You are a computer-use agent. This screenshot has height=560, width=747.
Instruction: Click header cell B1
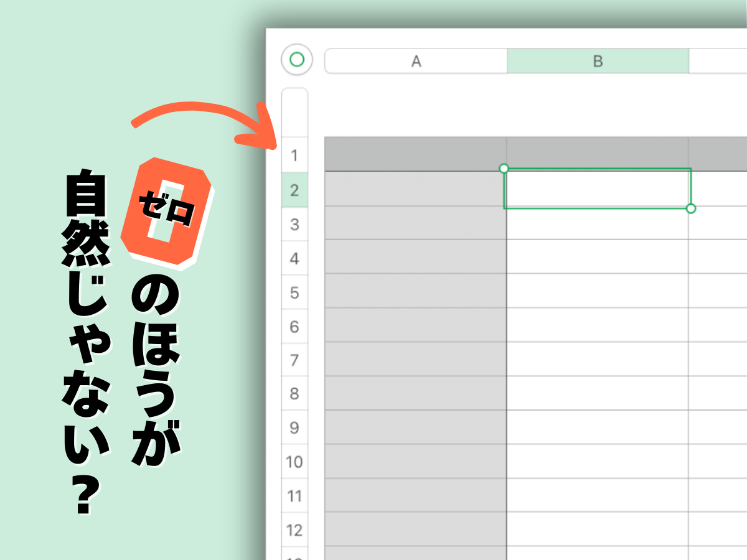point(598,154)
